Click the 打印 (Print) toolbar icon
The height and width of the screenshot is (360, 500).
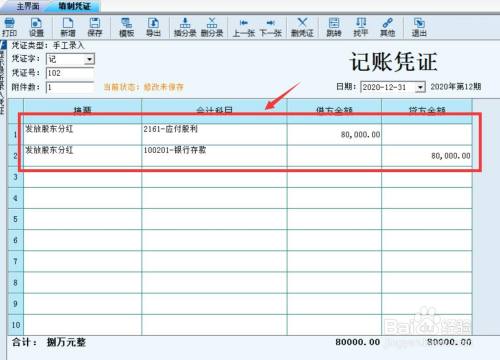(9, 27)
